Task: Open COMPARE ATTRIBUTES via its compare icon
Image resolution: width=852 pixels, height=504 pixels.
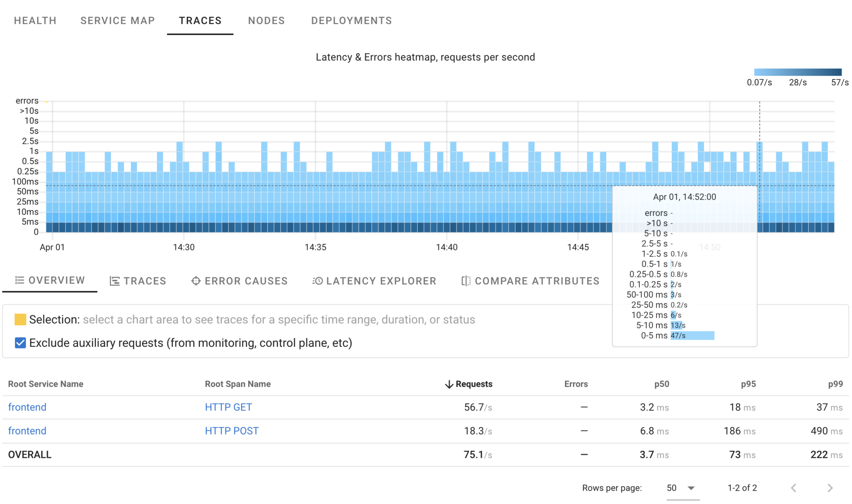Action: 465,281
